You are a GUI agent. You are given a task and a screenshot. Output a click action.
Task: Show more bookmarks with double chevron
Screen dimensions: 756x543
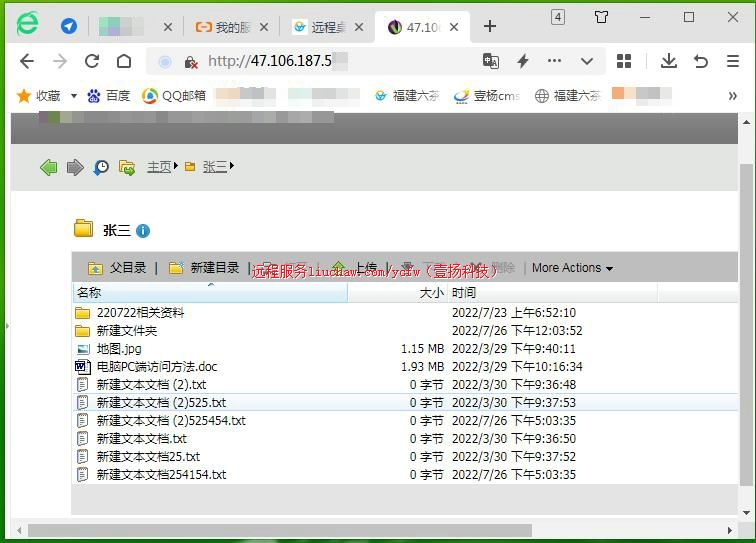point(732,96)
